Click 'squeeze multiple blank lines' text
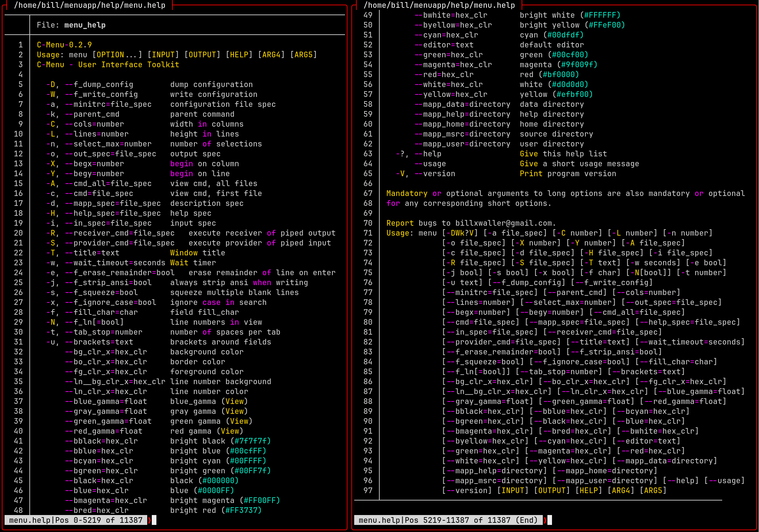Screen dimensions: 759x532 (x=235, y=293)
